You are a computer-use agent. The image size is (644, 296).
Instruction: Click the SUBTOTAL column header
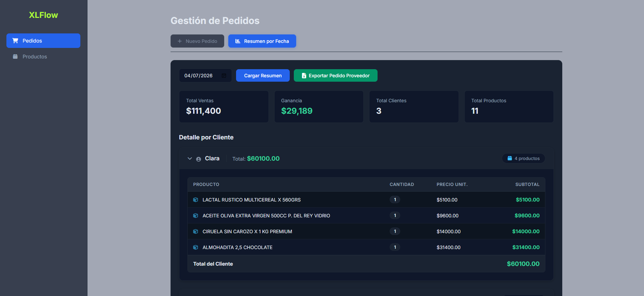(x=527, y=185)
